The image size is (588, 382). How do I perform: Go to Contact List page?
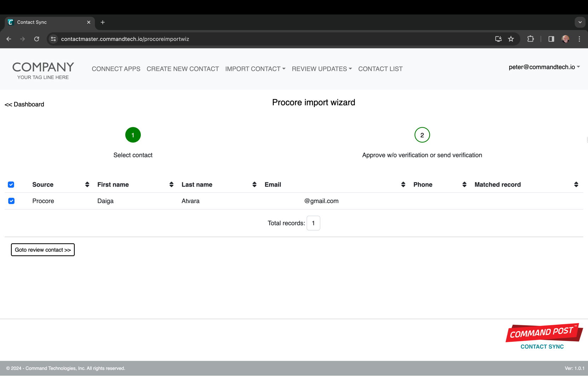pyautogui.click(x=380, y=69)
